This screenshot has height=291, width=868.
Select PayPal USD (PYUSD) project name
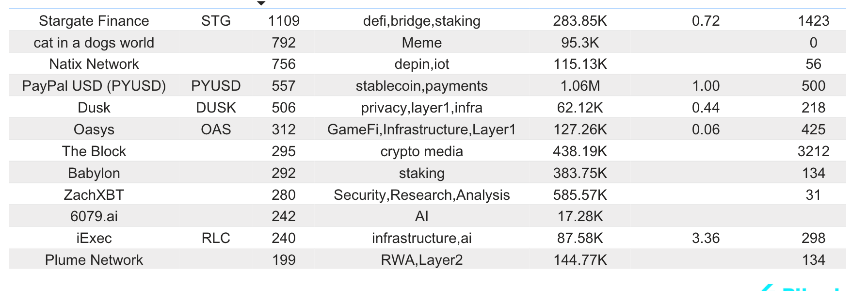(94, 86)
